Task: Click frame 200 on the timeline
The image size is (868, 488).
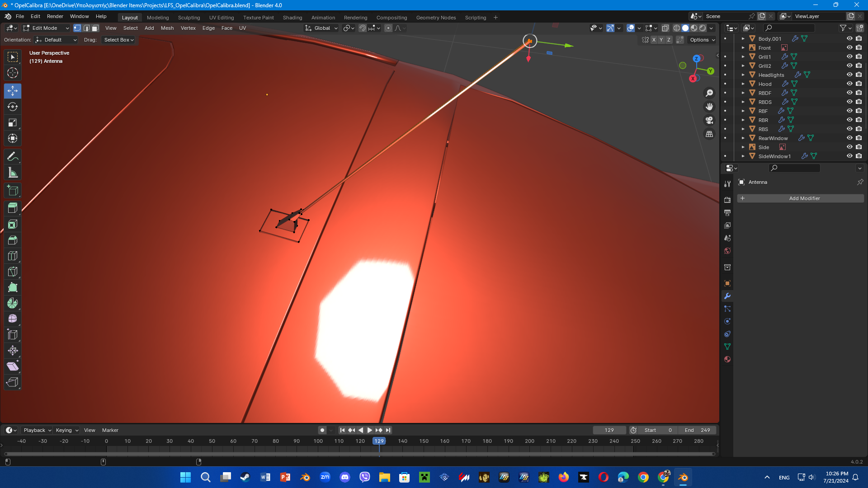Action: pos(529,441)
